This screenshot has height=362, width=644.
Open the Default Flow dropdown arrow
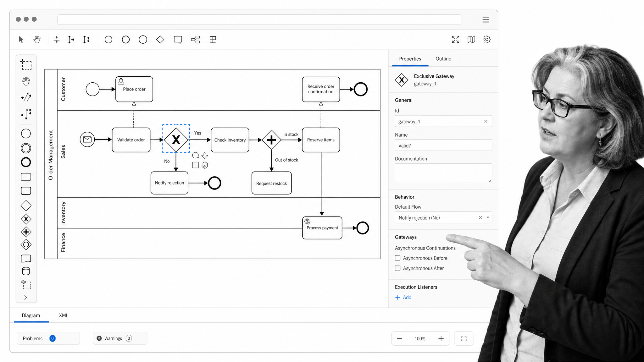[x=488, y=217]
